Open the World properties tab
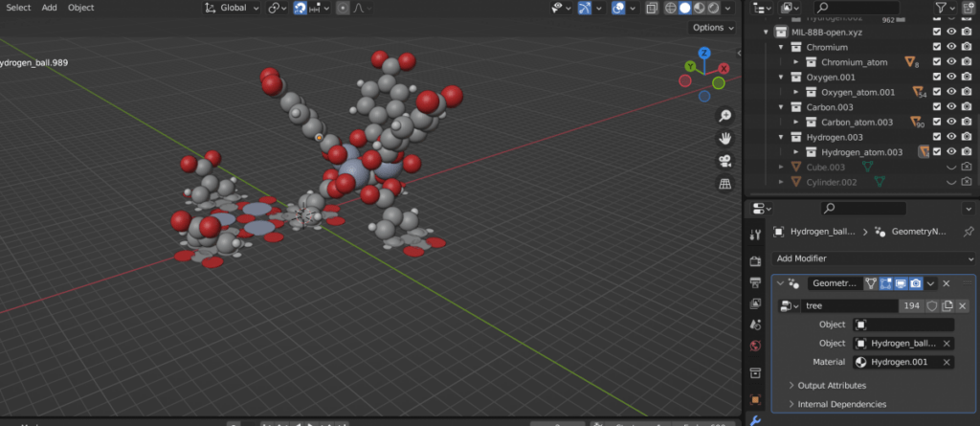 [755, 346]
